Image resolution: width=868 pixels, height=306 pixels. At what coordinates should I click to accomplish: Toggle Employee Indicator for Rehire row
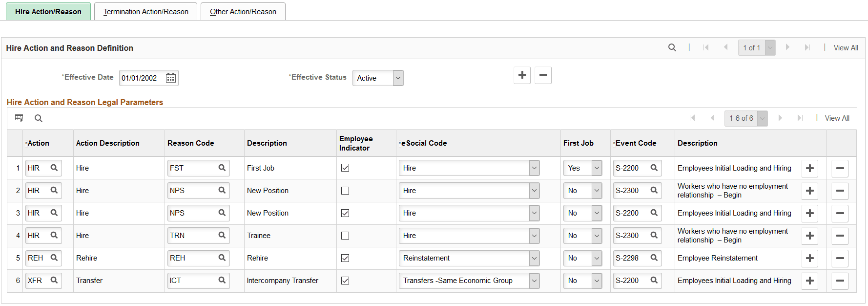pos(345,258)
